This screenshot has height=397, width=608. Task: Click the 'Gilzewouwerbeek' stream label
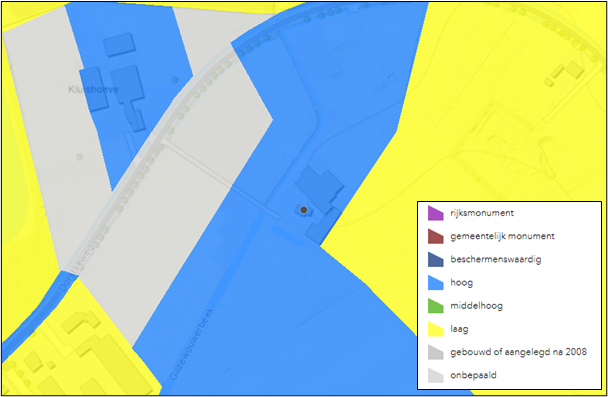tap(192, 343)
